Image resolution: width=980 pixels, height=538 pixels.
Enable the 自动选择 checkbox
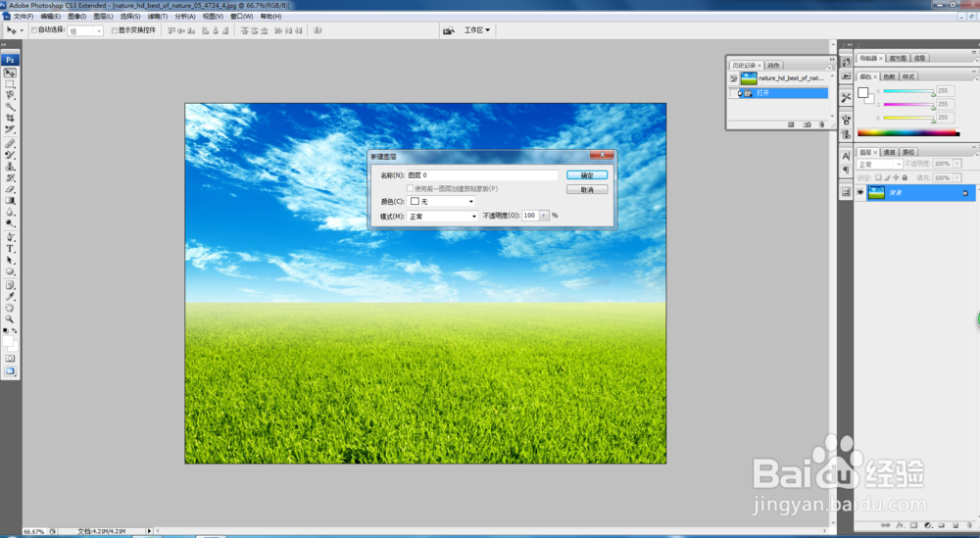[34, 30]
